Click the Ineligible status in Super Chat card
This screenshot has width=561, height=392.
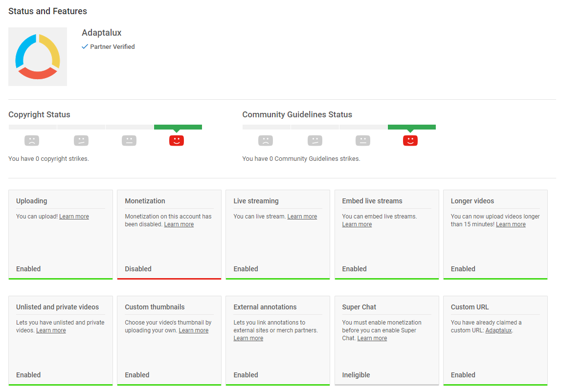tap(356, 375)
